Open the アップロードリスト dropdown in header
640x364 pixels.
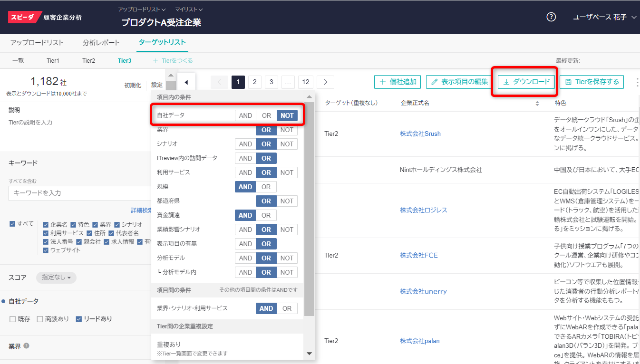pyautogui.click(x=142, y=10)
